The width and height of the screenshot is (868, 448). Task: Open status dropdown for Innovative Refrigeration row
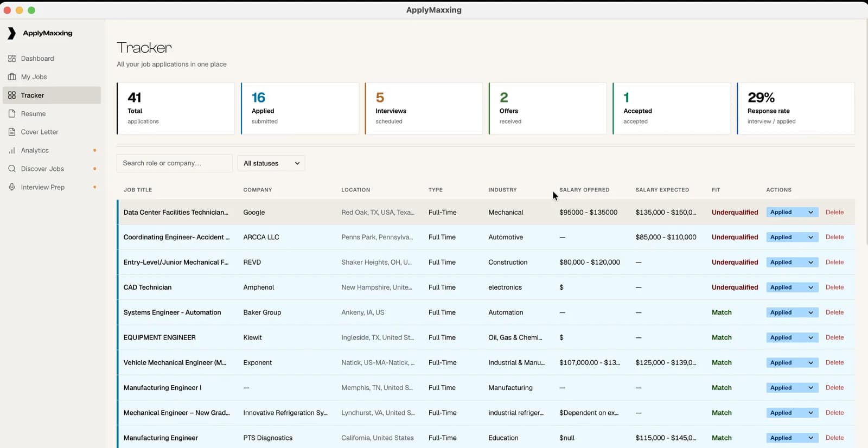(x=792, y=413)
